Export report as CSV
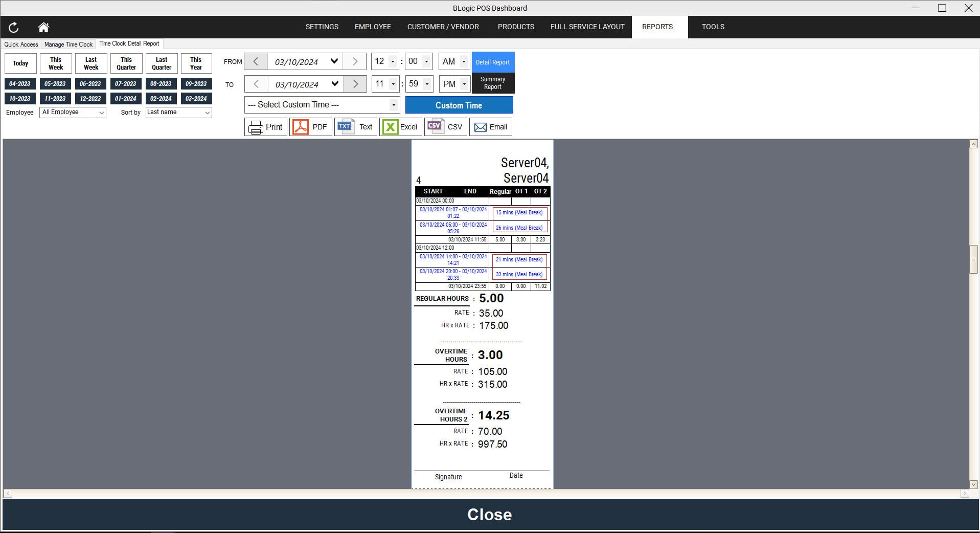Image resolution: width=980 pixels, height=533 pixels. [445, 127]
